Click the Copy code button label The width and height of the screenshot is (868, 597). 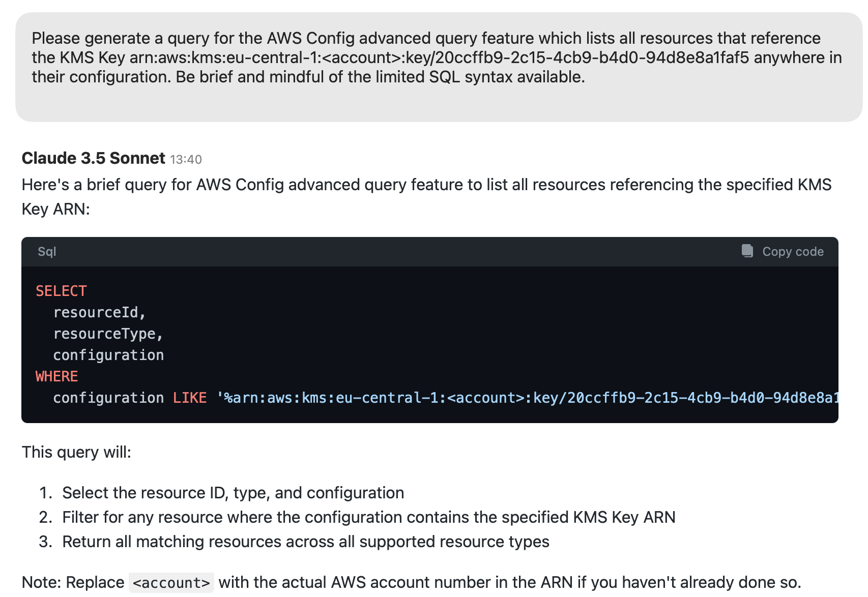[793, 252]
